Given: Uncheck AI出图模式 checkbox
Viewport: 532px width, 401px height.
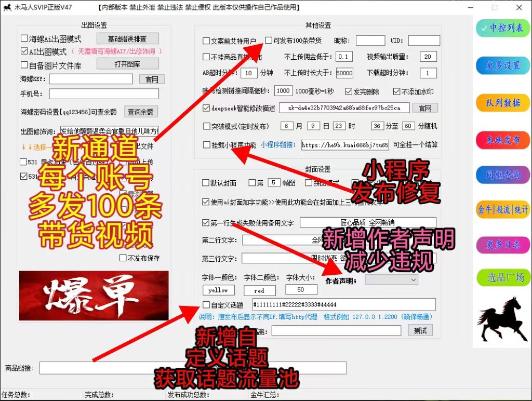Looking at the screenshot, I should pyautogui.click(x=24, y=51).
